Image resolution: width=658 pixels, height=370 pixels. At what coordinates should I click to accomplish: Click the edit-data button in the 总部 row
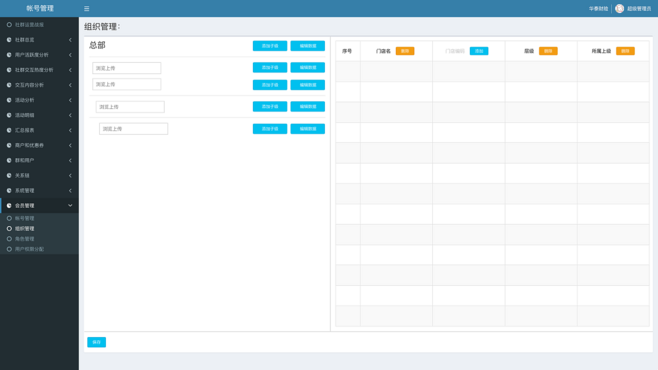click(x=308, y=46)
